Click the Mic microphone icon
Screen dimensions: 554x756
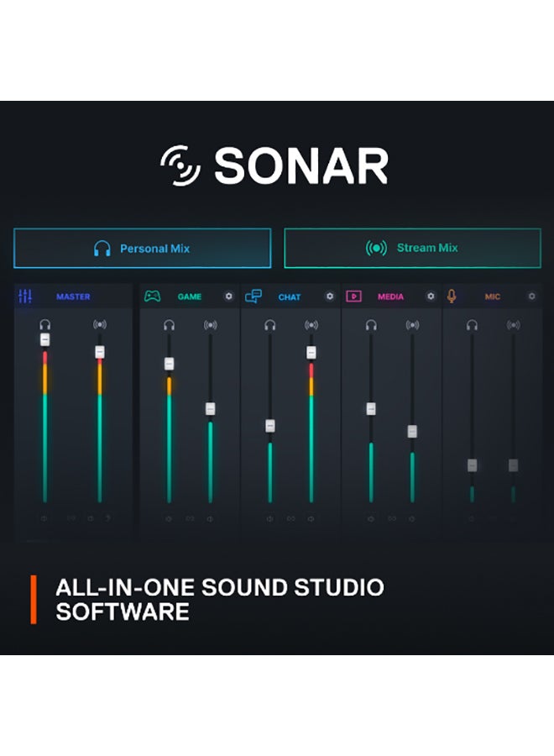coord(452,296)
